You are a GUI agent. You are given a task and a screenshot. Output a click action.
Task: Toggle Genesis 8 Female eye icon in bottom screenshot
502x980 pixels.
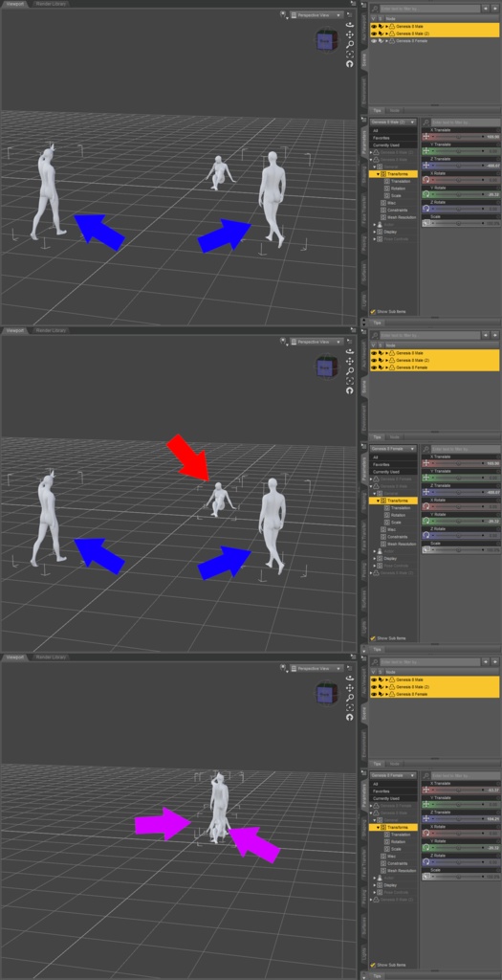[374, 694]
